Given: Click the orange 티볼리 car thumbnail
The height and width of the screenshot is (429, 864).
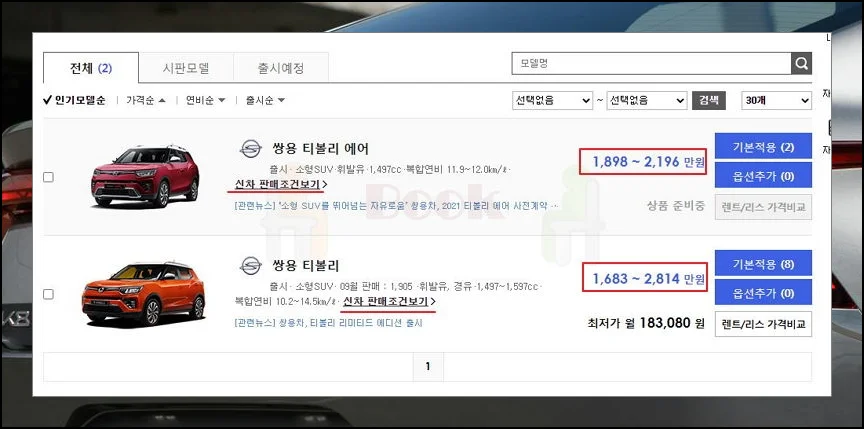Looking at the screenshot, I should point(143,294).
